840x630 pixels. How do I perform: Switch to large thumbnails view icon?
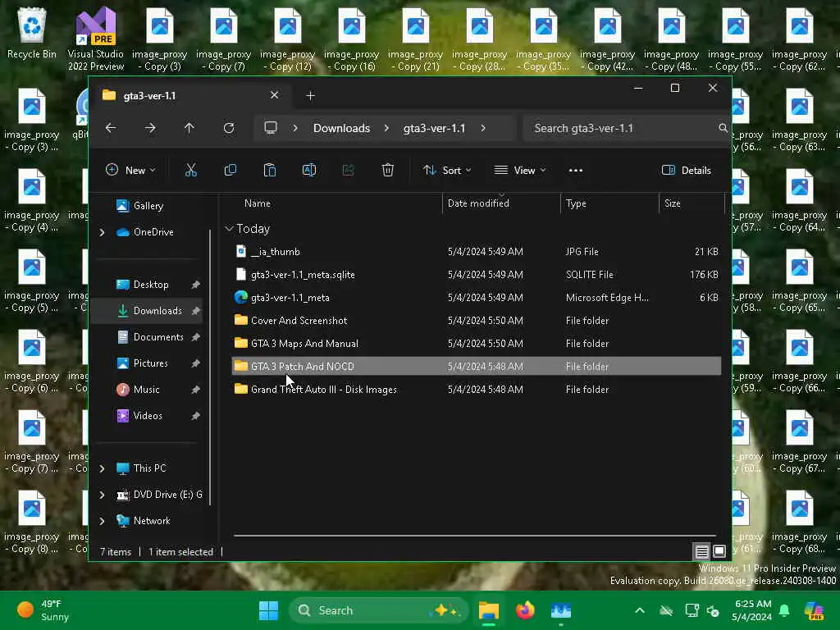pyautogui.click(x=719, y=551)
